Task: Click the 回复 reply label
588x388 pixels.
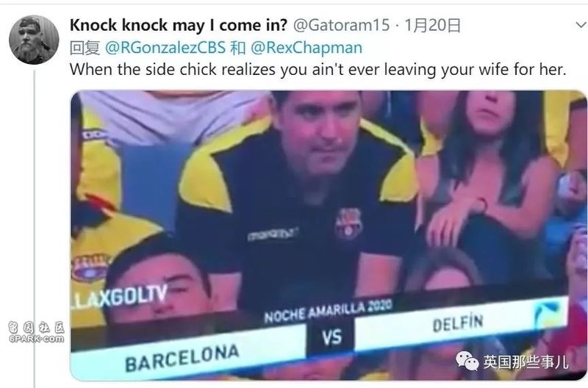Action: (x=85, y=48)
